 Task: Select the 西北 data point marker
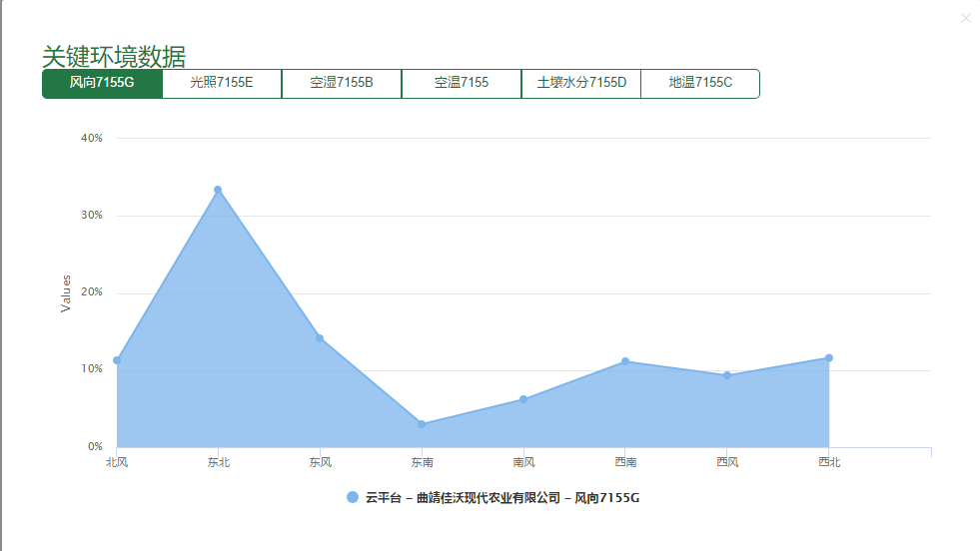[x=829, y=357]
